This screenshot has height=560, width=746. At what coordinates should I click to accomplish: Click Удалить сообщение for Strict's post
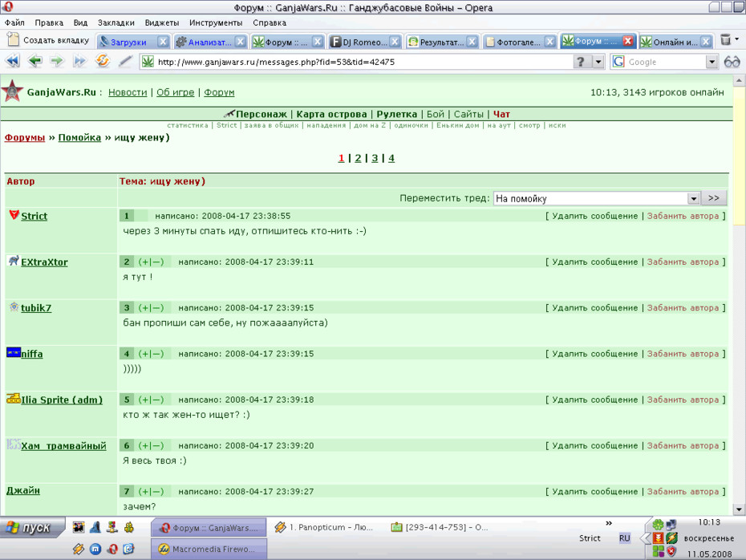pyautogui.click(x=594, y=216)
